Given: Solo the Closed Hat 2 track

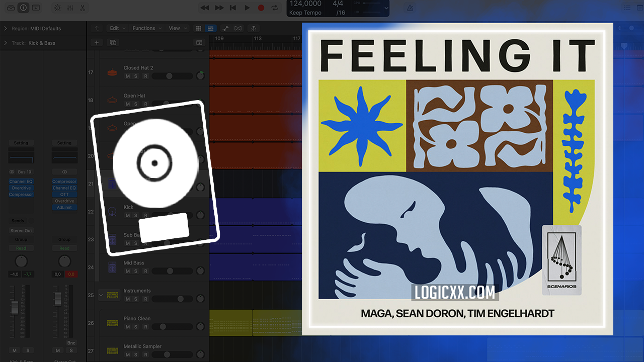Looking at the screenshot, I should [x=136, y=76].
